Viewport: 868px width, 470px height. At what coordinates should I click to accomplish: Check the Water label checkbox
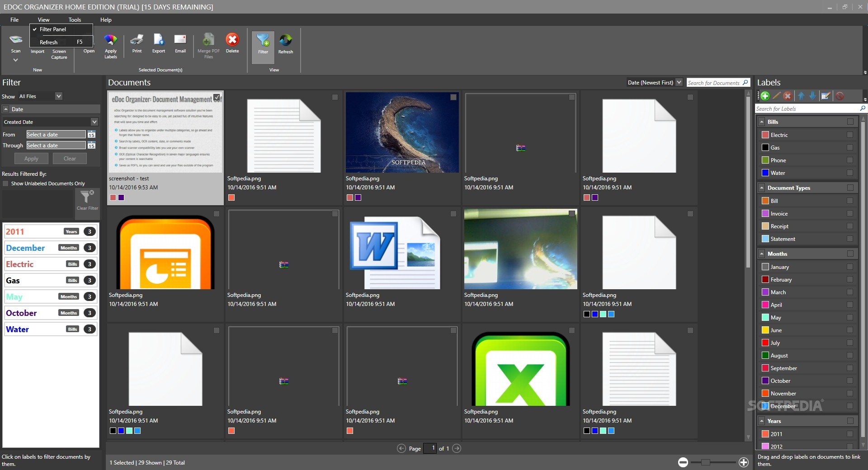pos(850,173)
